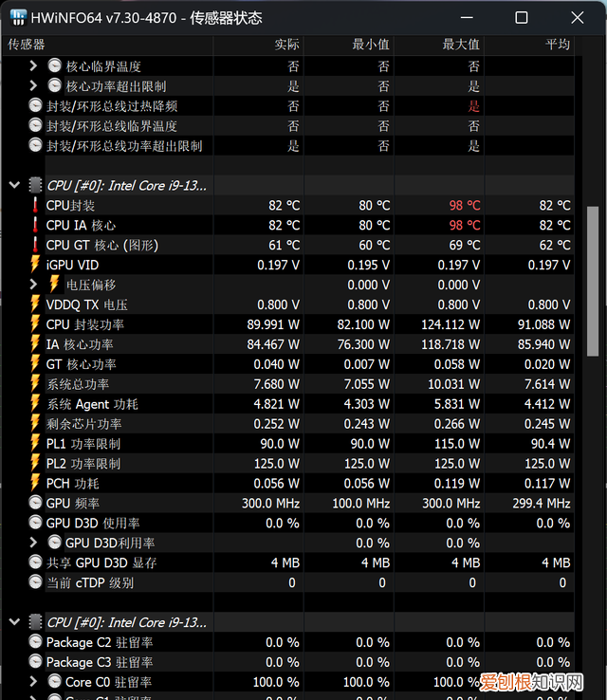Click the clock icon of 核心临界温度 row
This screenshot has height=700, width=607.
[54, 65]
